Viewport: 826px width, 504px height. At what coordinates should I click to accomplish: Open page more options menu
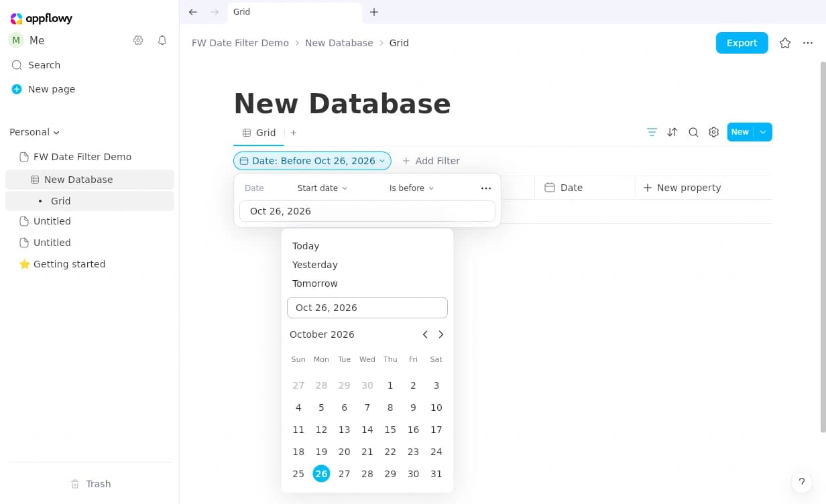click(x=807, y=43)
